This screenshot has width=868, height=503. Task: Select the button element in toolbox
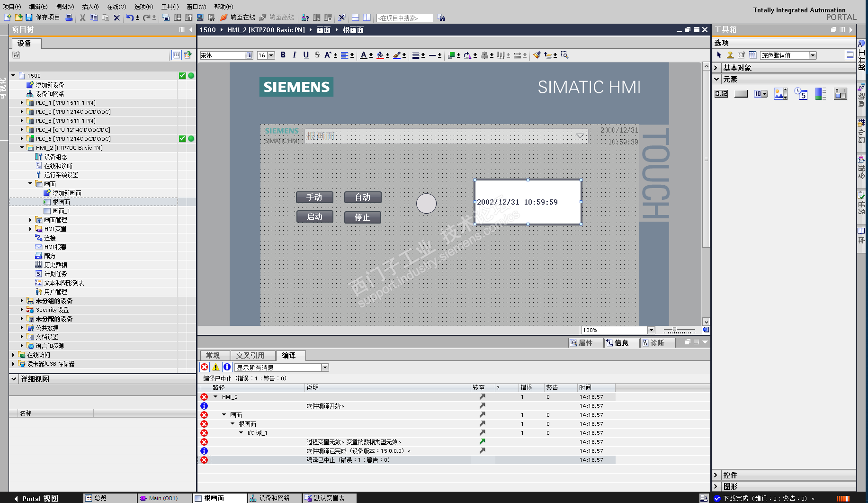741,94
